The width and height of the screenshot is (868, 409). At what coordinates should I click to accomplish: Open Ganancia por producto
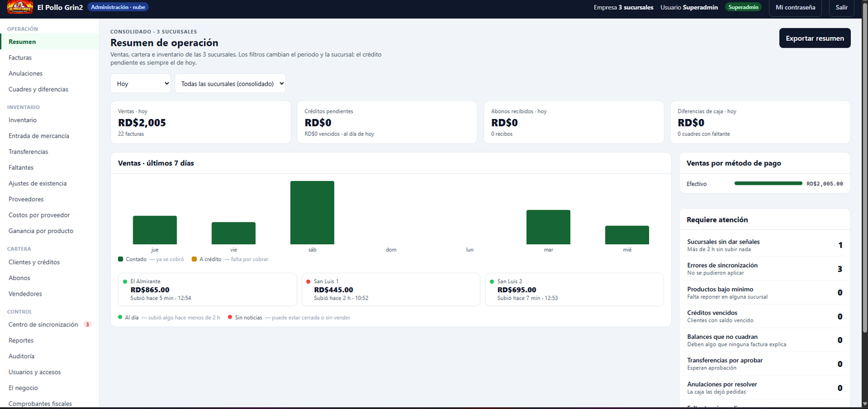pos(50,231)
